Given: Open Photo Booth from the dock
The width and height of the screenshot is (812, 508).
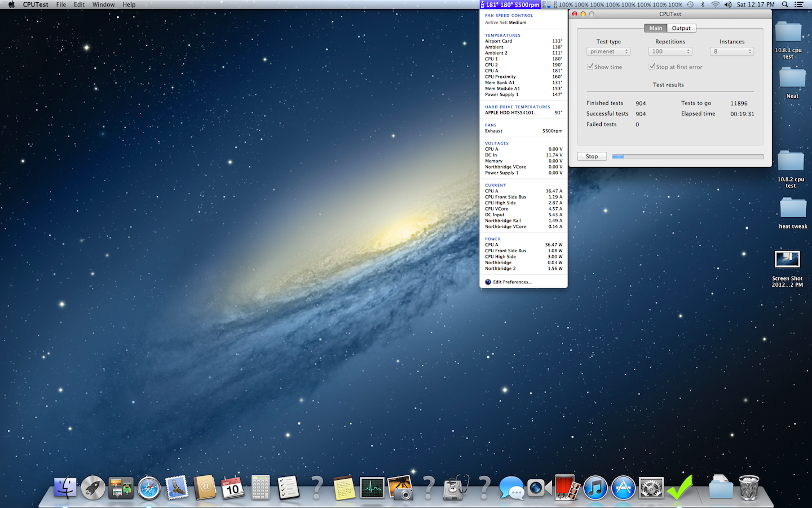Looking at the screenshot, I should pyautogui.click(x=566, y=488).
